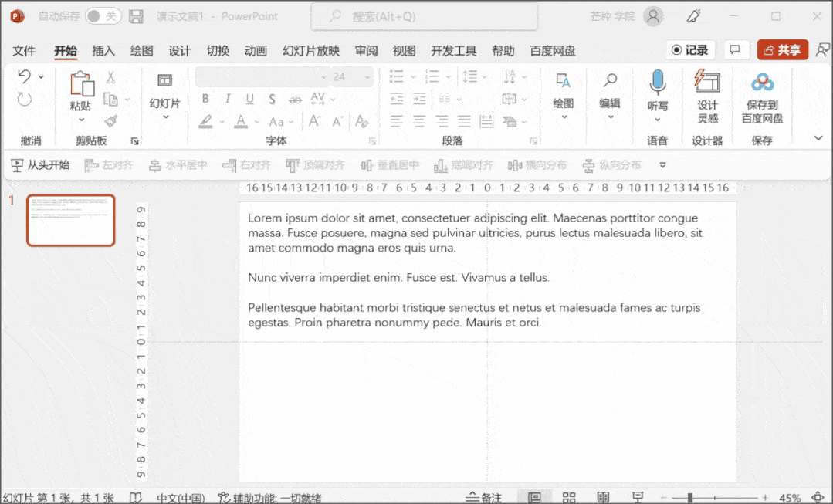Toggle italic formatting
This screenshot has width=833, height=504.
[x=226, y=99]
